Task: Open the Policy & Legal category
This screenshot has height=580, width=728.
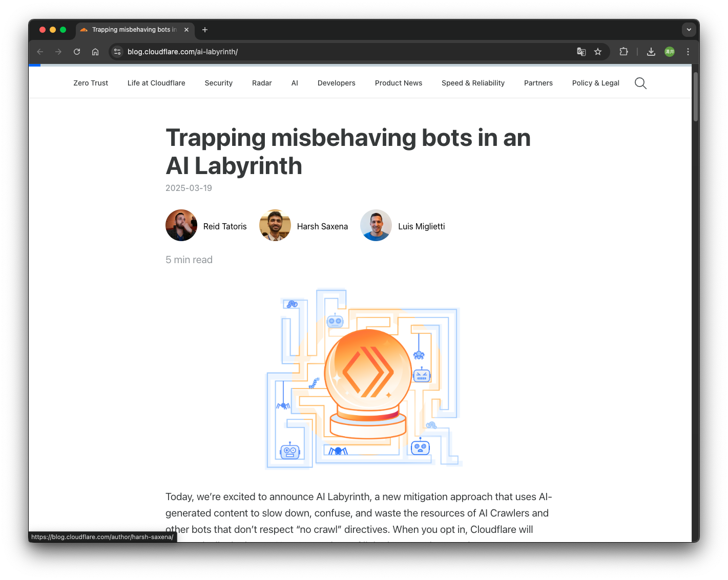Action: [596, 83]
